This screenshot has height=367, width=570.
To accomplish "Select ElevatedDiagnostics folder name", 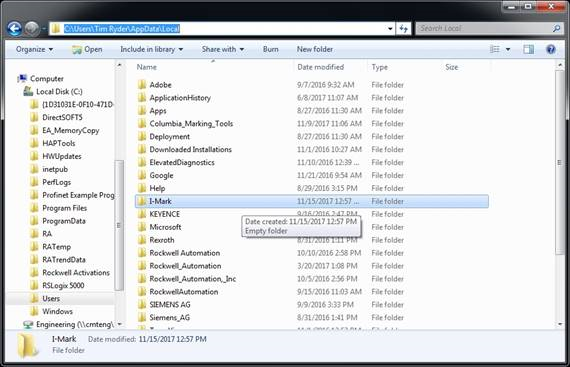I will pyautogui.click(x=182, y=162).
